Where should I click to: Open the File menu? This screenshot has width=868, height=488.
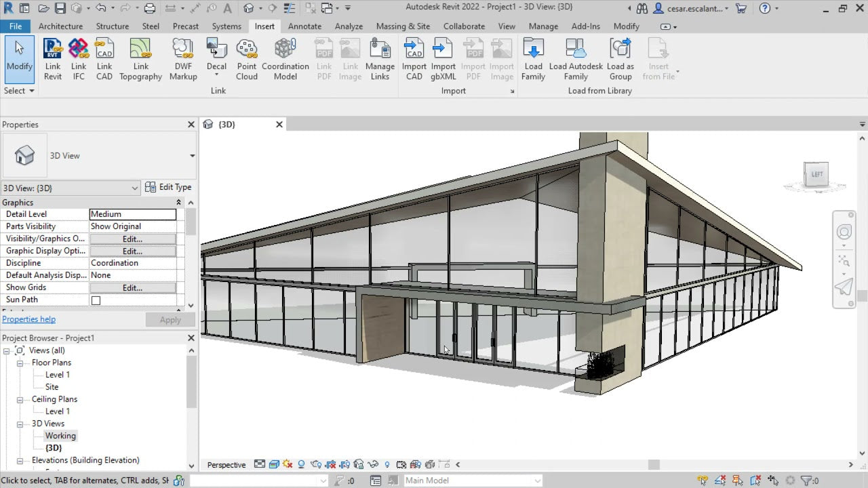coord(15,26)
